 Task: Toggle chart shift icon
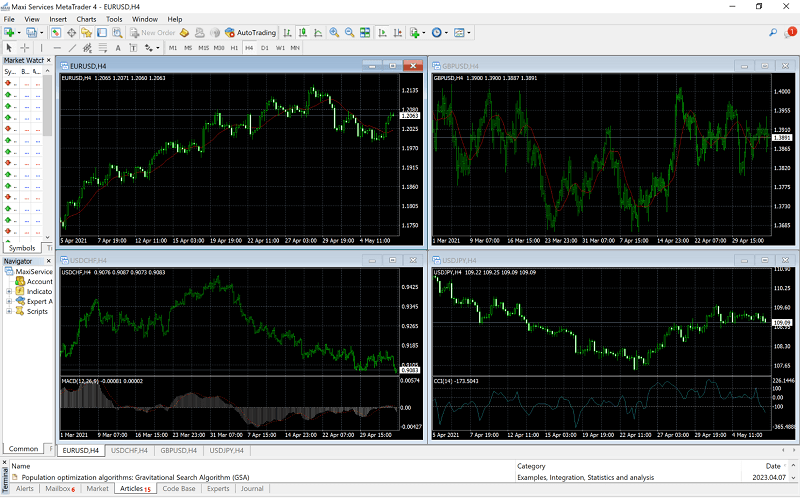coord(398,33)
